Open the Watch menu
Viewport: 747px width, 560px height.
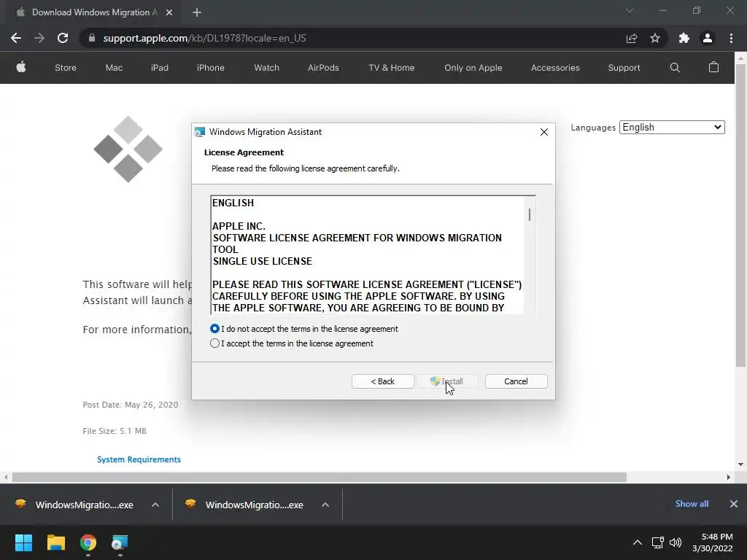[267, 68]
